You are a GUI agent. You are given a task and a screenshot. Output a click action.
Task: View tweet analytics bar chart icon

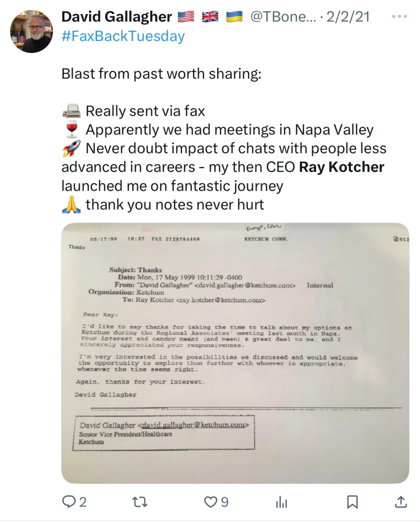281,502
